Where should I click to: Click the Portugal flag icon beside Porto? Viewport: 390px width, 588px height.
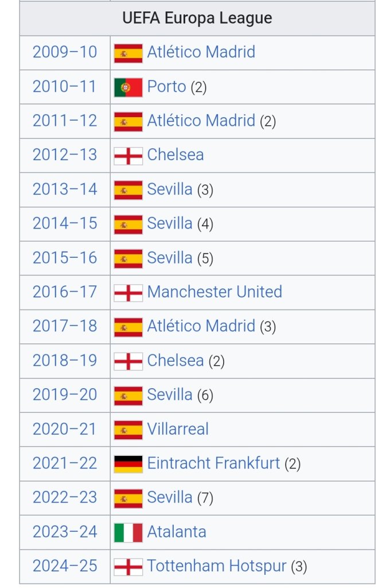[128, 87]
